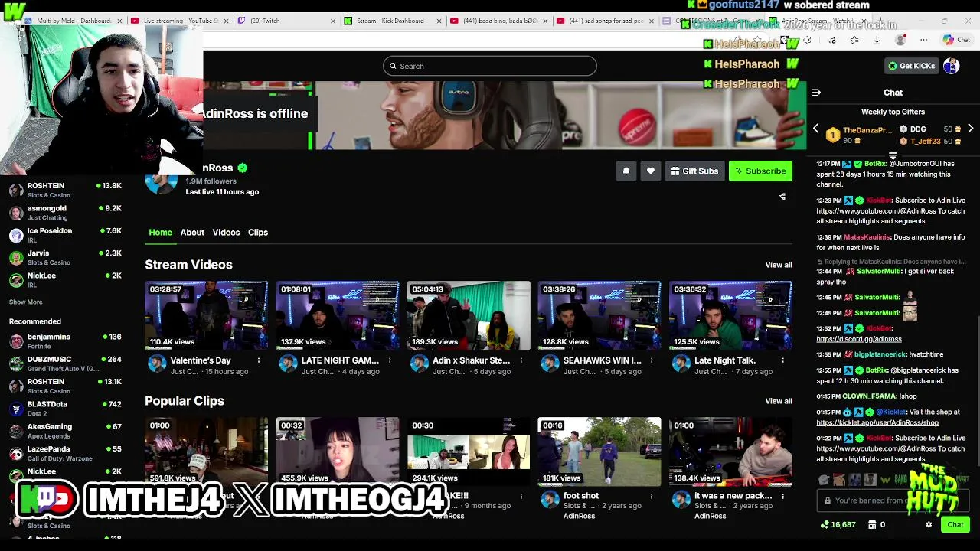Show previous weekly top gifters
Image resolution: width=980 pixels, height=551 pixels.
click(x=815, y=129)
